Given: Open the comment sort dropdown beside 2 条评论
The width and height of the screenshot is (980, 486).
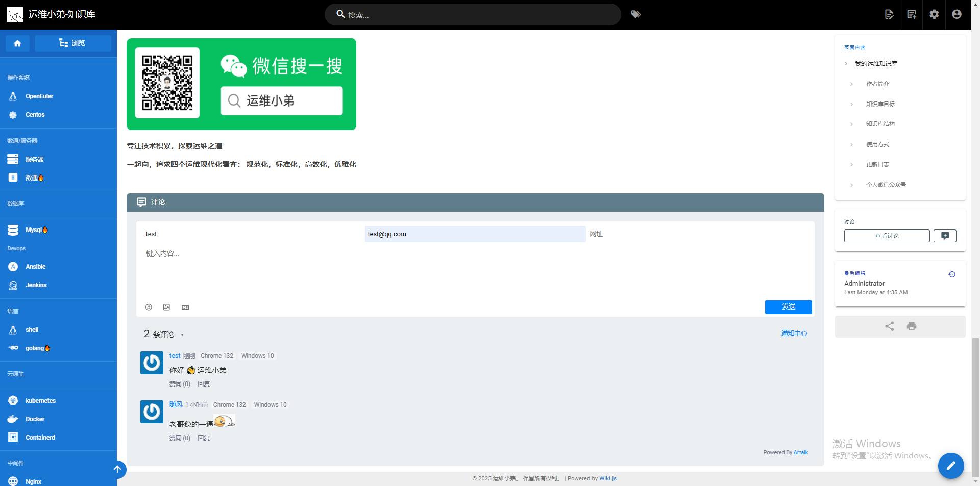Looking at the screenshot, I should click(x=181, y=335).
